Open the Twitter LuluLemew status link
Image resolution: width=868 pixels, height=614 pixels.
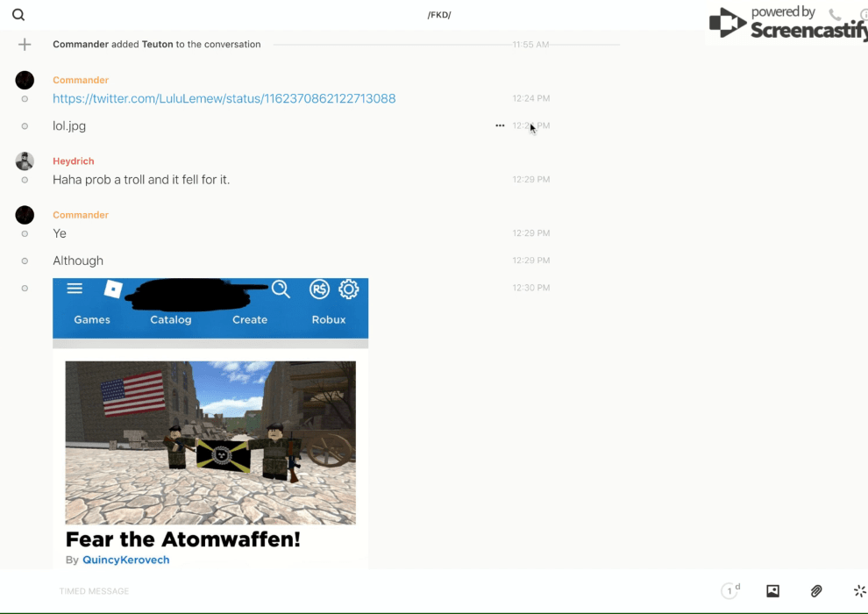tap(224, 99)
